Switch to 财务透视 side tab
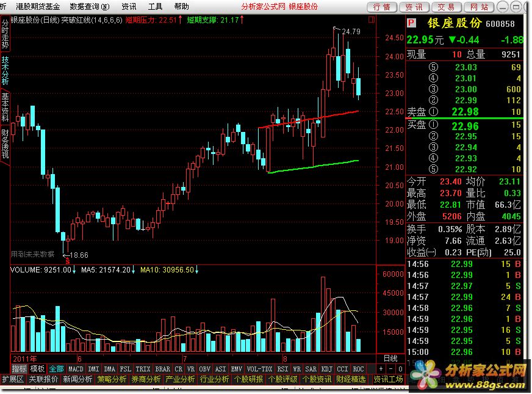The image size is (532, 394). pos(5,144)
